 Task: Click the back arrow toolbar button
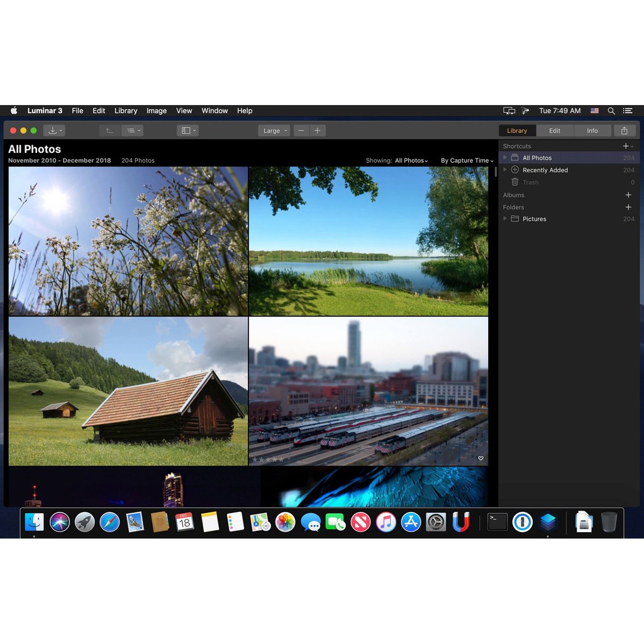[109, 131]
